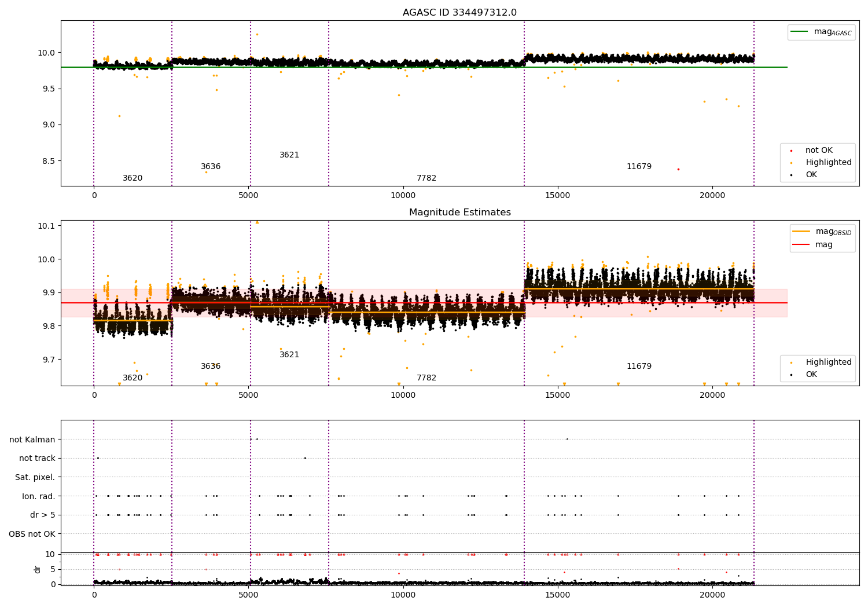This screenshot has width=868, height=608.
Task: Click the dr axis tick label 5
Action: point(53,569)
